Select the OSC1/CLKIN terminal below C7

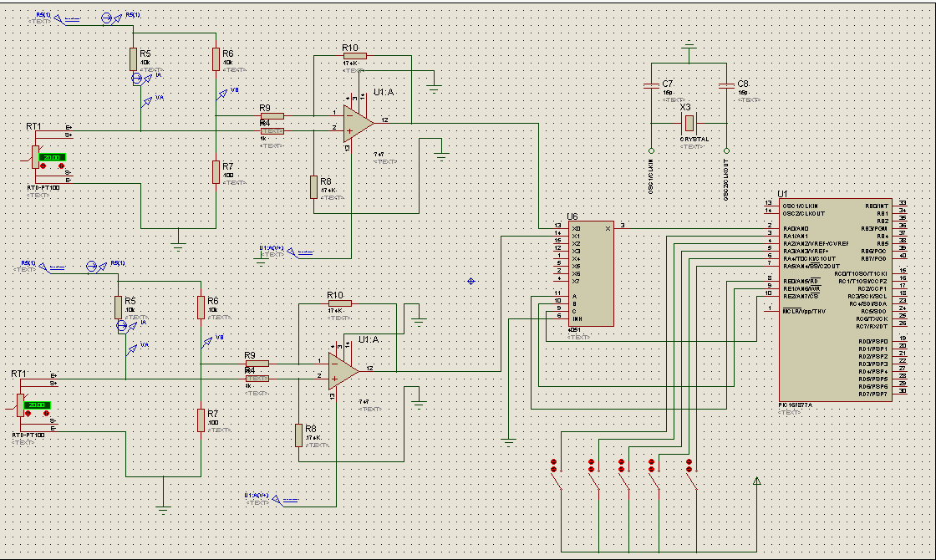pyautogui.click(x=651, y=150)
